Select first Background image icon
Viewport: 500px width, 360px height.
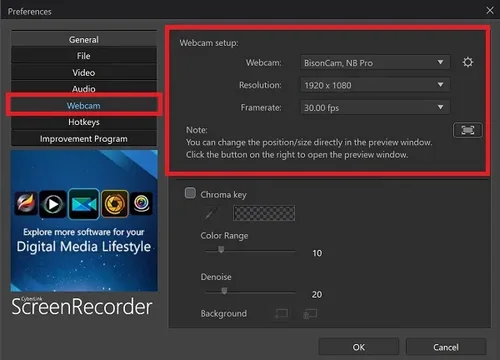(281, 313)
